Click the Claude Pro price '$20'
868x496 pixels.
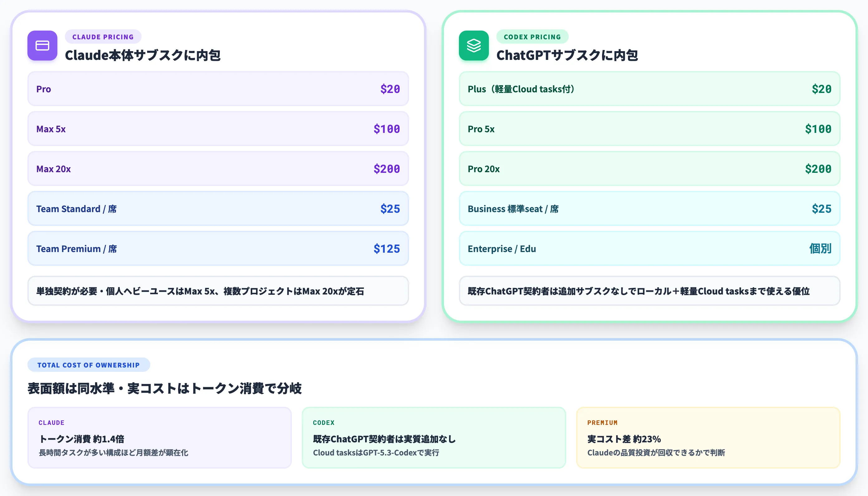point(390,89)
